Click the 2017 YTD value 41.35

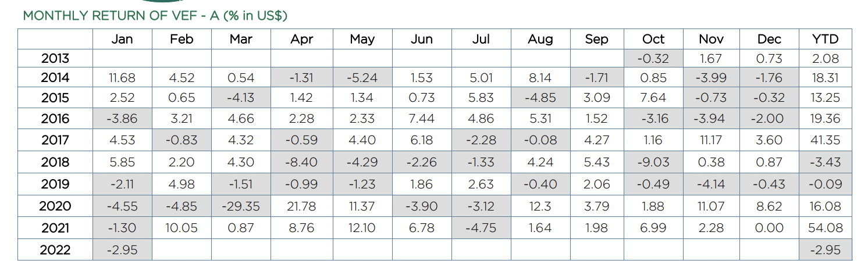tap(825, 140)
